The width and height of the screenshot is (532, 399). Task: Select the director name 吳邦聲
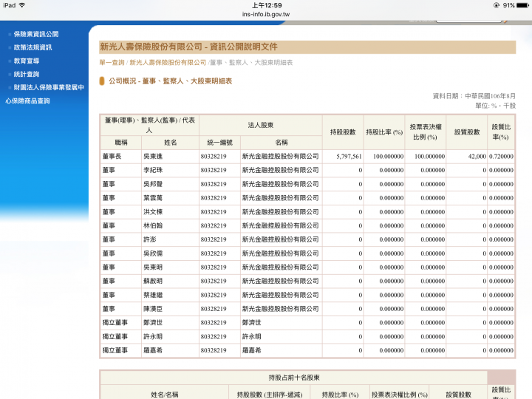[153, 184]
